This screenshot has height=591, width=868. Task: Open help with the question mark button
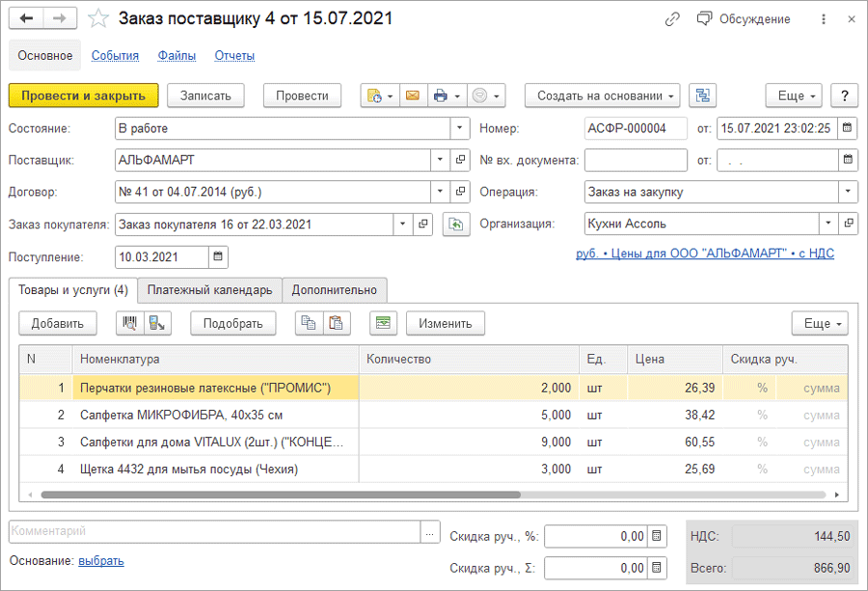click(845, 95)
